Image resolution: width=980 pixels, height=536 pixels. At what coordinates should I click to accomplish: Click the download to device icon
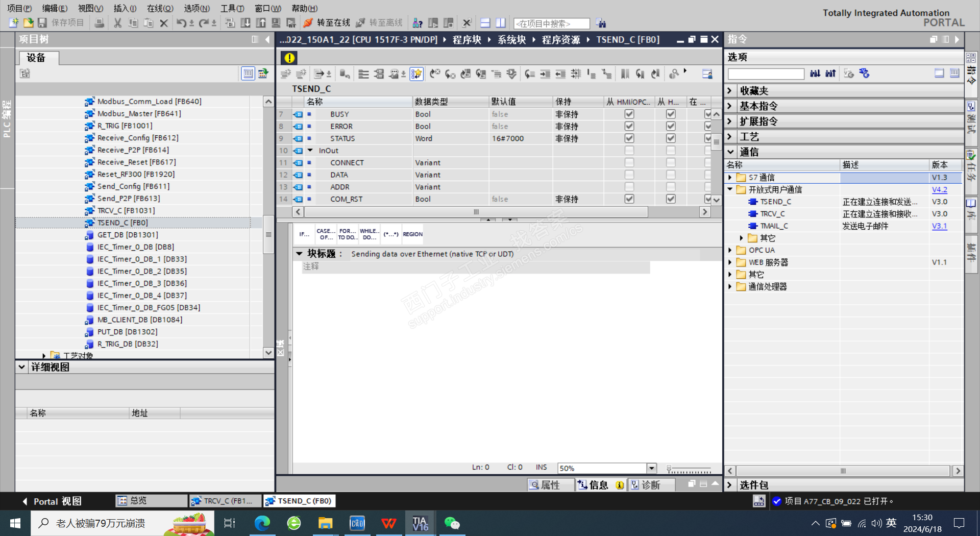tap(246, 23)
